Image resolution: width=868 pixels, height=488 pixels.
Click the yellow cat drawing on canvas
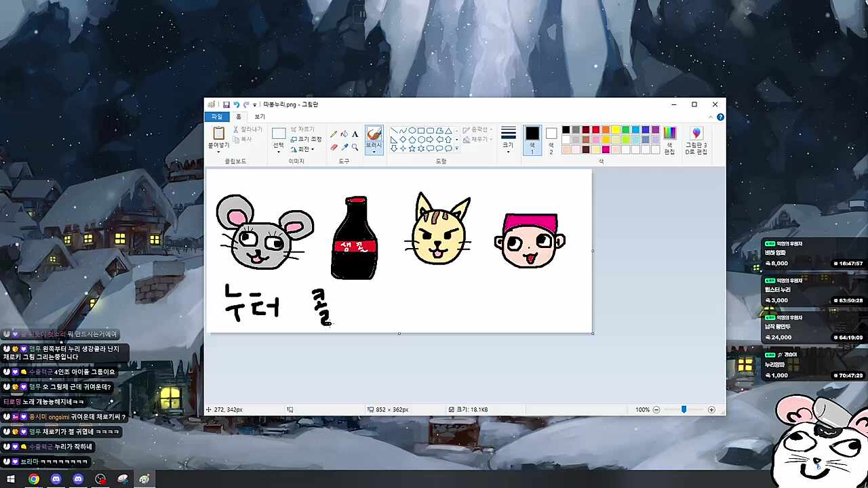click(x=439, y=228)
